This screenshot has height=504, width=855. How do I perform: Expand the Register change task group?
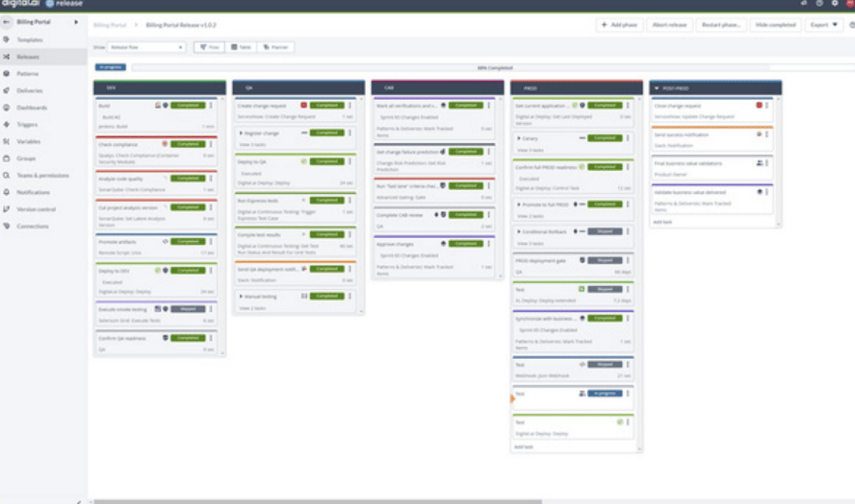pyautogui.click(x=241, y=133)
